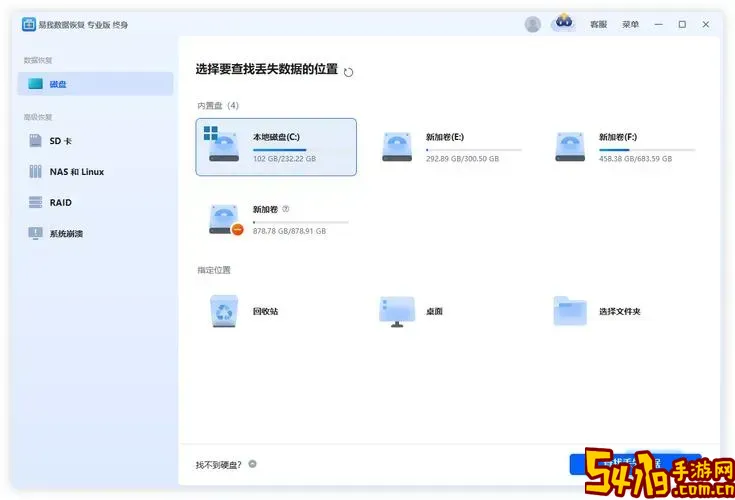Click the 内置盘 (4) section header
The height and width of the screenshot is (500, 735).
click(x=218, y=105)
